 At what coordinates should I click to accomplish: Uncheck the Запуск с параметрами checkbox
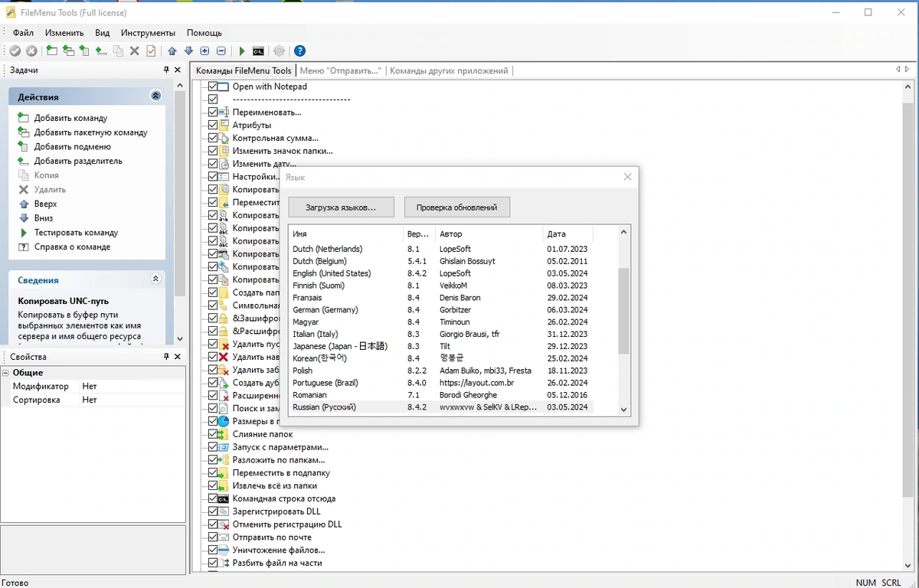pos(213,447)
